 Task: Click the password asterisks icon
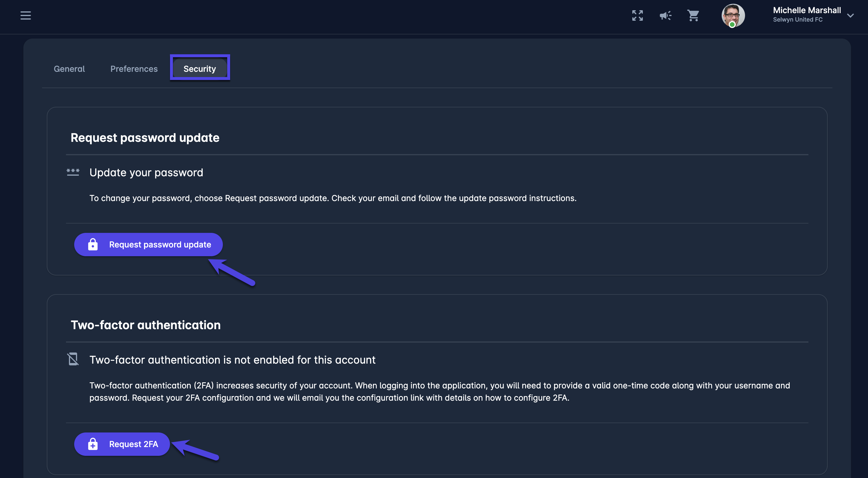click(73, 172)
